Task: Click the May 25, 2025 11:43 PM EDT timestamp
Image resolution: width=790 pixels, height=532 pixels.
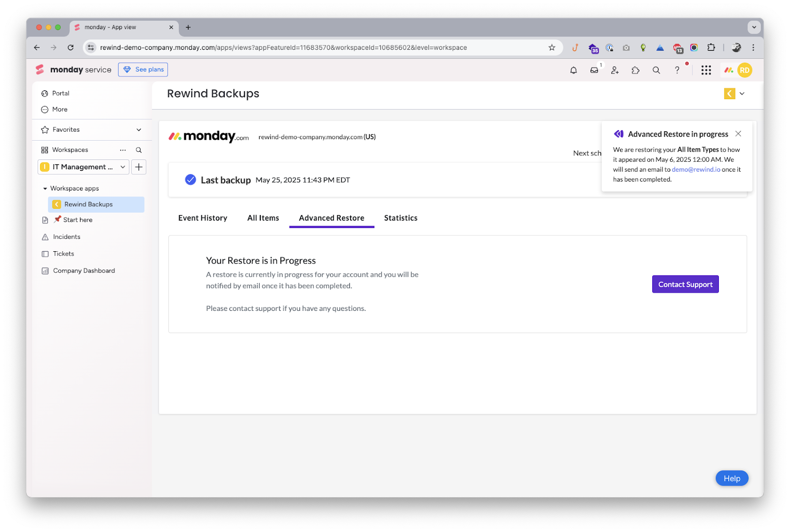Action: point(303,180)
